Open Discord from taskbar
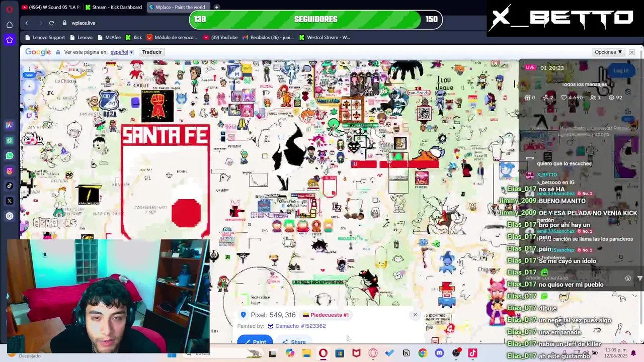Viewport: 644px width, 362px height. click(x=439, y=353)
